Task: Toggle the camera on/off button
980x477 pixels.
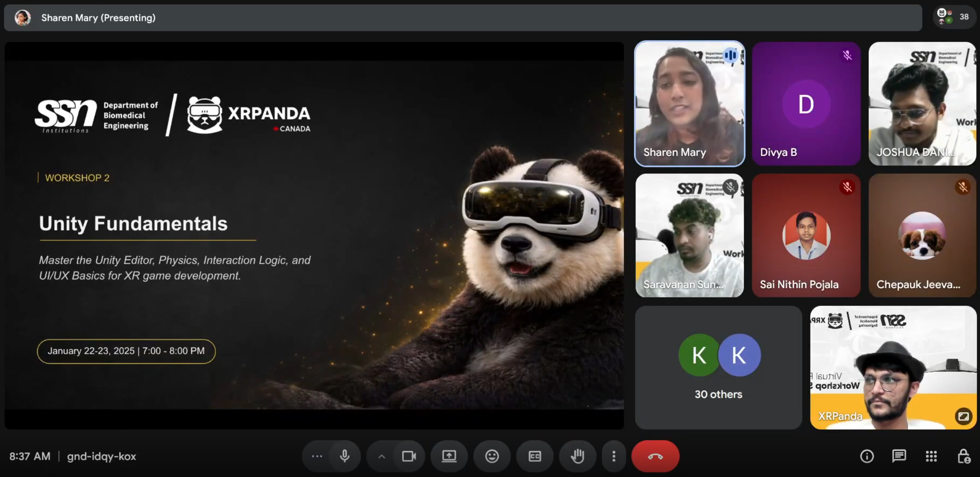Action: tap(409, 456)
